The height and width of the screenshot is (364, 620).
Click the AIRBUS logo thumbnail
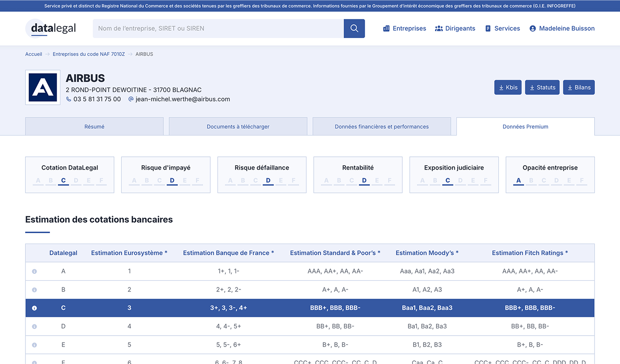pos(43,87)
